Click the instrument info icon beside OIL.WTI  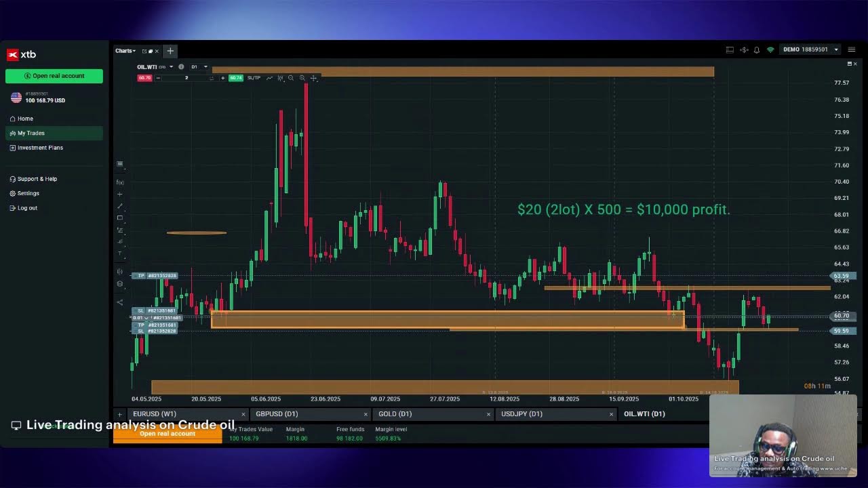tap(181, 67)
